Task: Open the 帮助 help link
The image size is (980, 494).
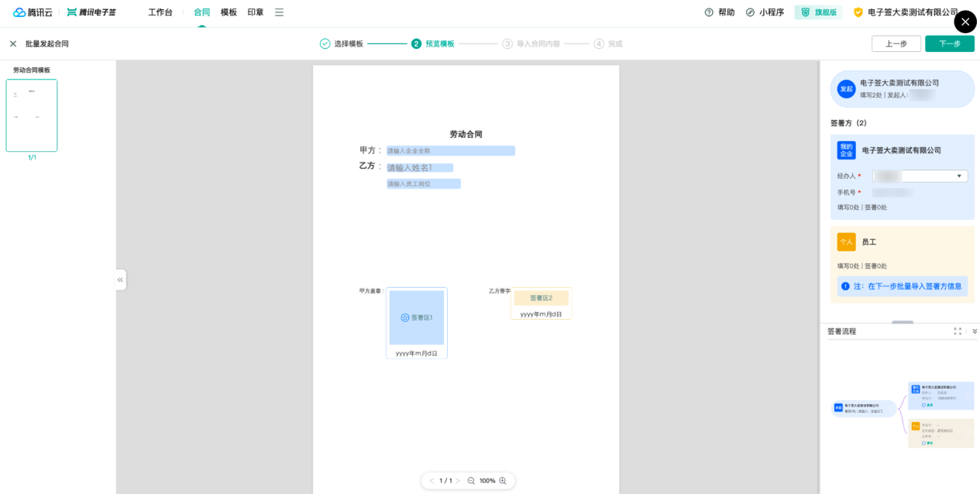Action: pyautogui.click(x=726, y=12)
